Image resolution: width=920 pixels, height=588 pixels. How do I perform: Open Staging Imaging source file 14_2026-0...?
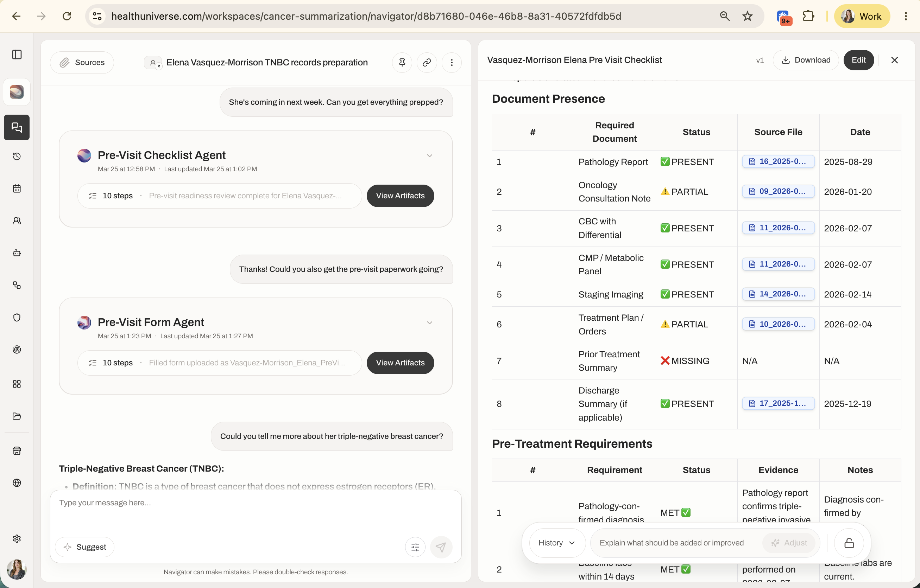(778, 294)
